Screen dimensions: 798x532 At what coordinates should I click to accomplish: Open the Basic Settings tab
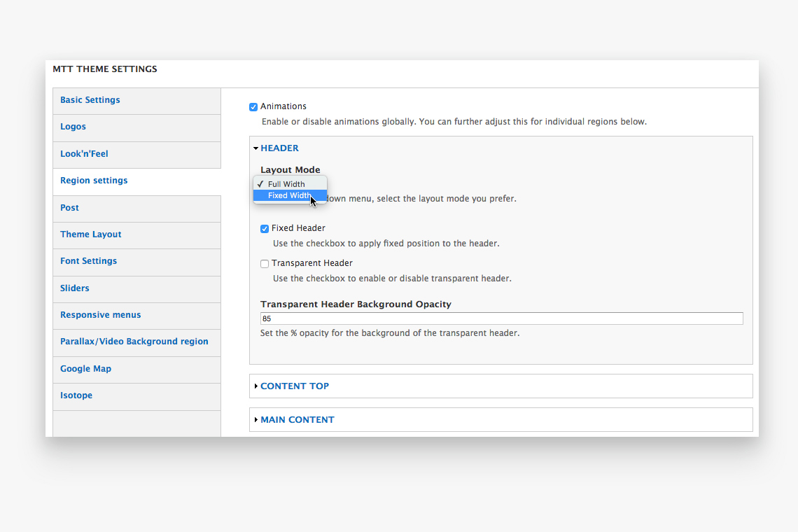(90, 100)
